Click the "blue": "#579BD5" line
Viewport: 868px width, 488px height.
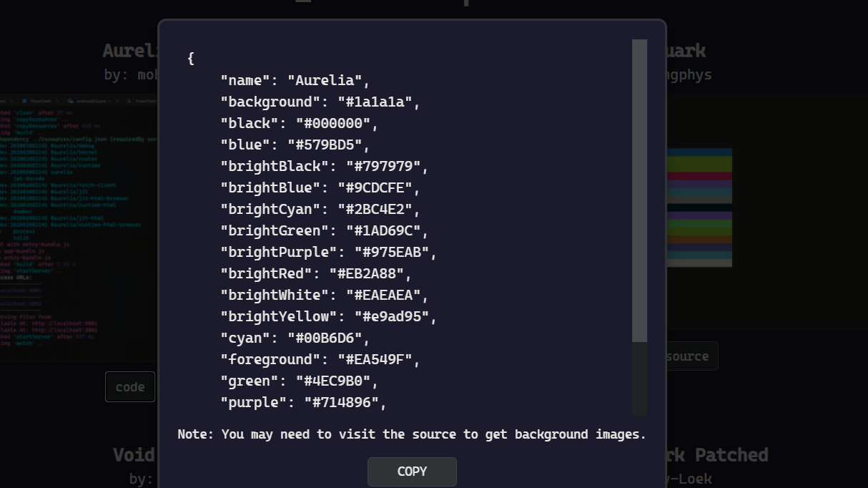click(x=295, y=145)
